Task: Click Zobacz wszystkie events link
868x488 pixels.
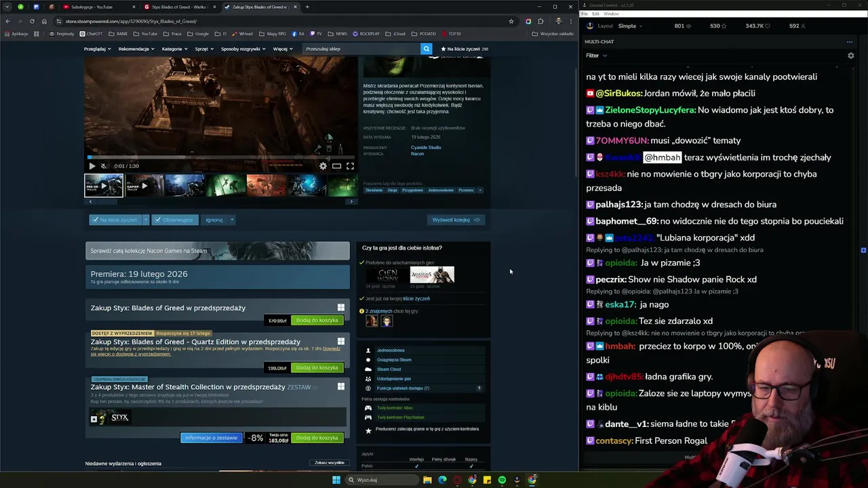Action: (330, 463)
